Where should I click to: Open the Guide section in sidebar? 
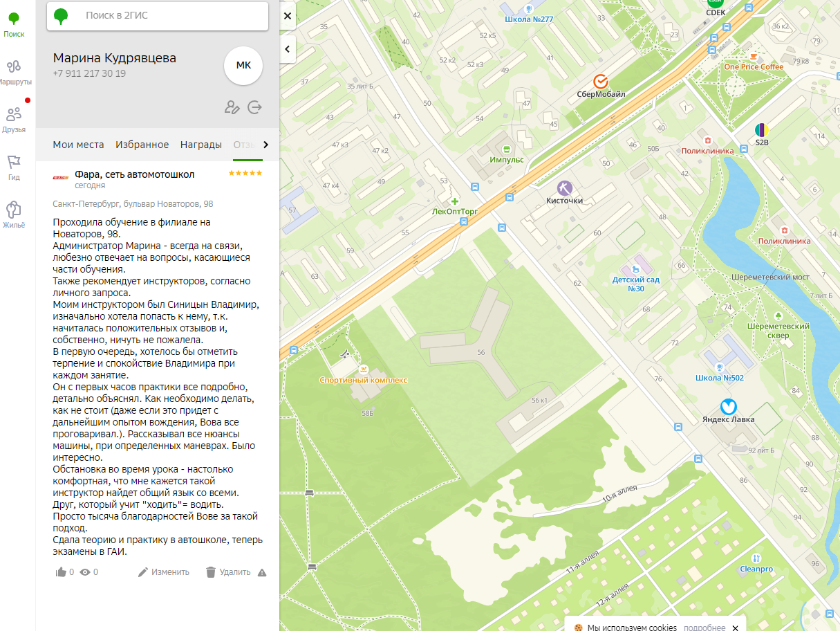click(x=14, y=167)
